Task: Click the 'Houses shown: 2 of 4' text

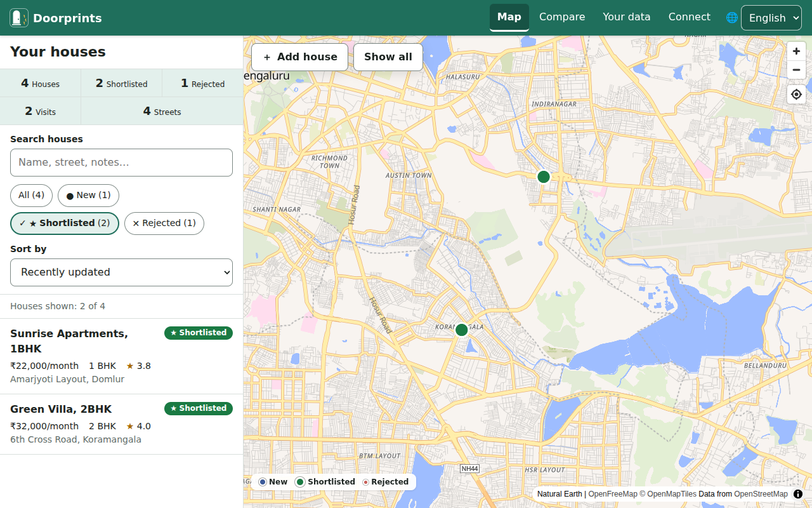Action: [58, 306]
